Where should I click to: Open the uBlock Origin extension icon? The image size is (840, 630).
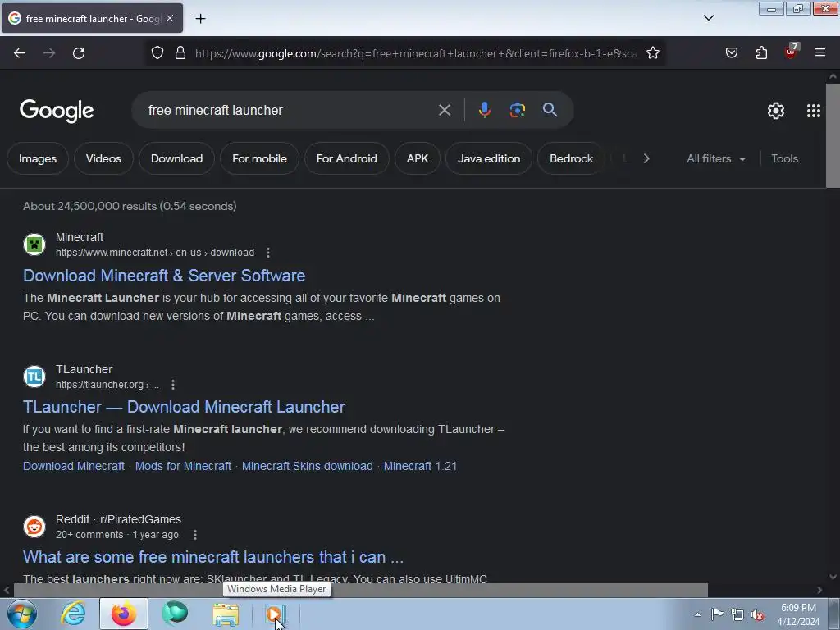click(791, 52)
